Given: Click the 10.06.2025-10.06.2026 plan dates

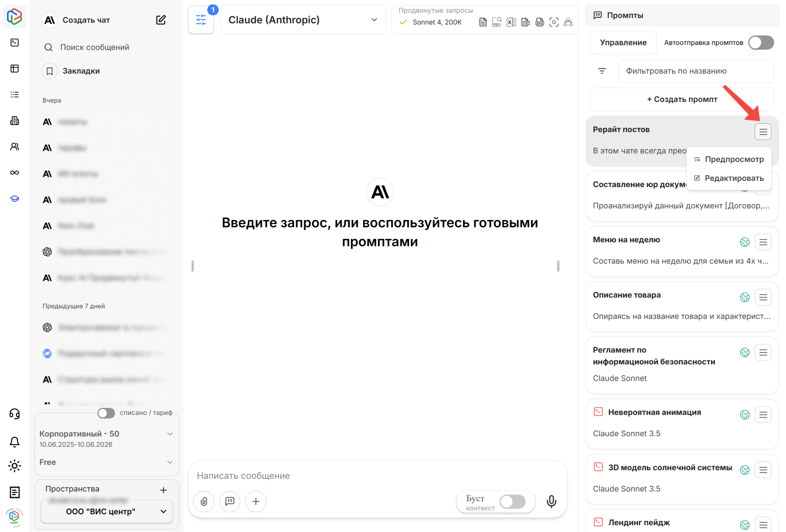Looking at the screenshot, I should point(76,445).
